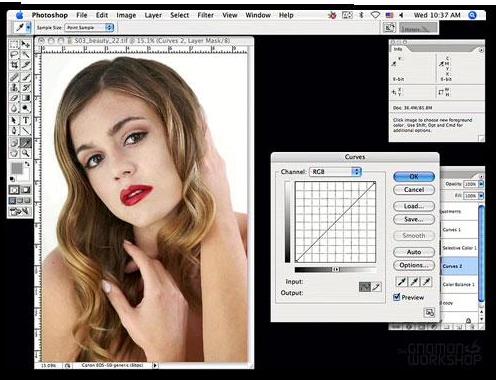Open the File menu

[x=82, y=15]
